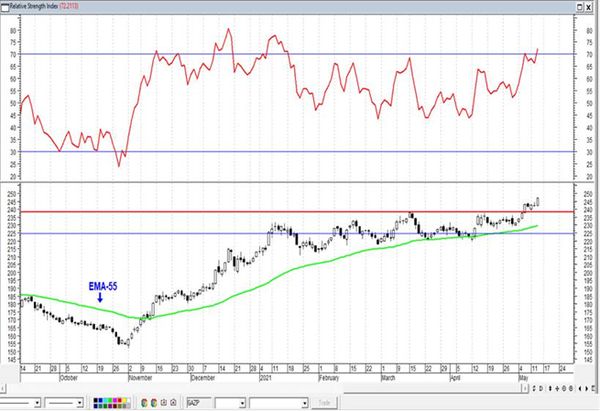Click the Relative Strength Index window icon
Viewport: 600px width, 411px height.
[5, 7]
